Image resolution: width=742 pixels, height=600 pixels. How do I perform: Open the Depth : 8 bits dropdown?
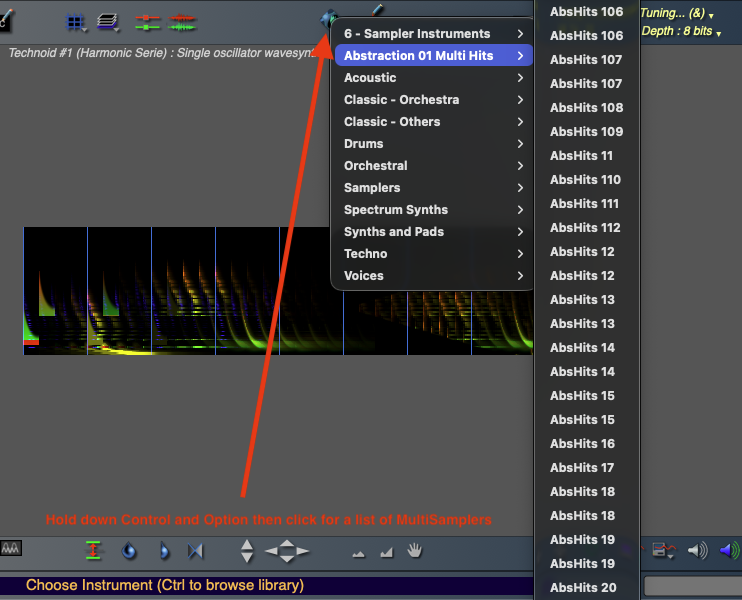[681, 31]
